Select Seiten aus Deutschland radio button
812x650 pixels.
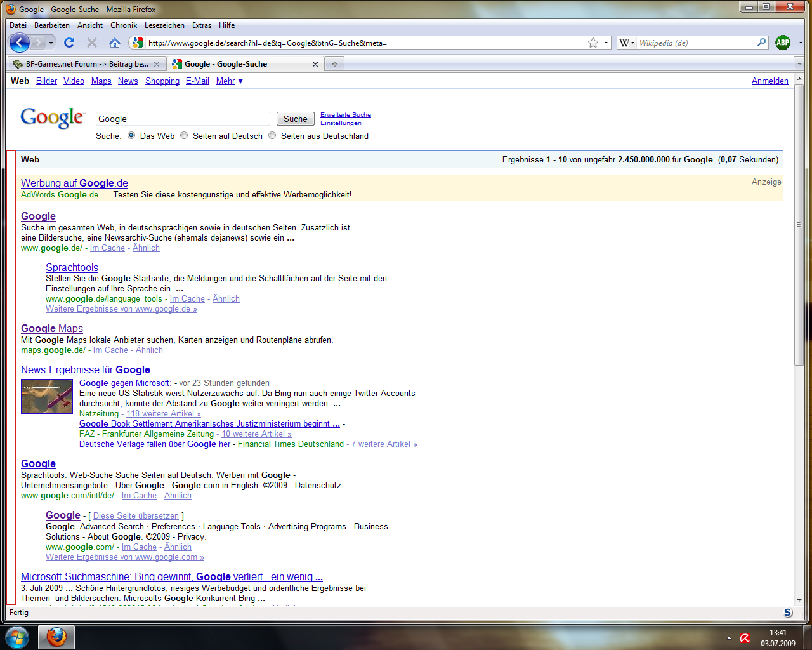272,135
